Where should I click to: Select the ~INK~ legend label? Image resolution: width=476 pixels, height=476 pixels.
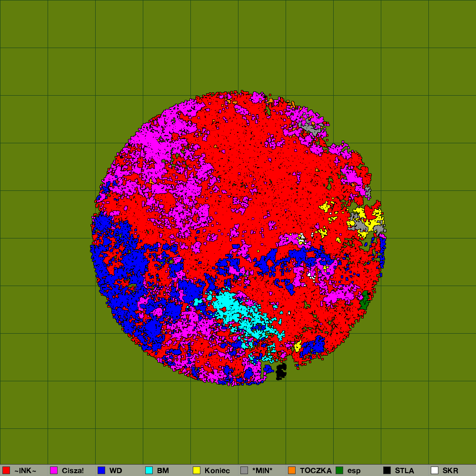coord(25,471)
